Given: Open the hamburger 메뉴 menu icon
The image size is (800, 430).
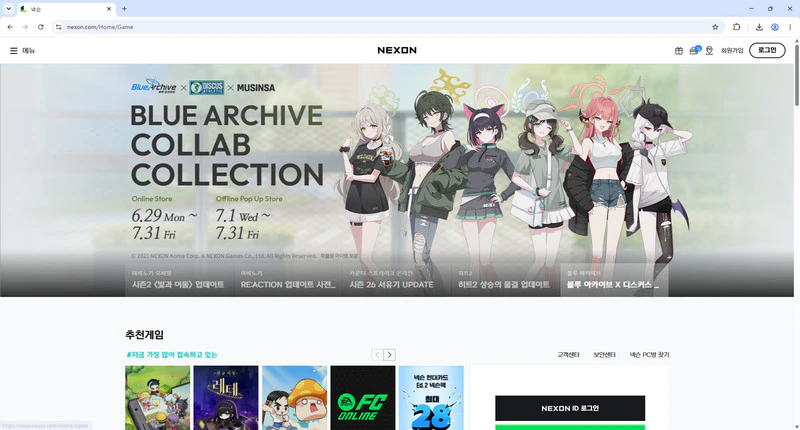Looking at the screenshot, I should pos(14,50).
